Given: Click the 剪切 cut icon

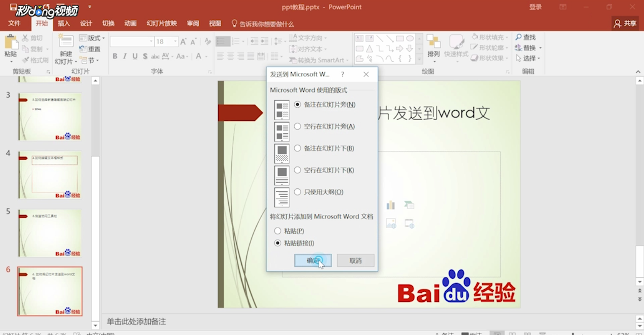Looking at the screenshot, I should coord(33,38).
